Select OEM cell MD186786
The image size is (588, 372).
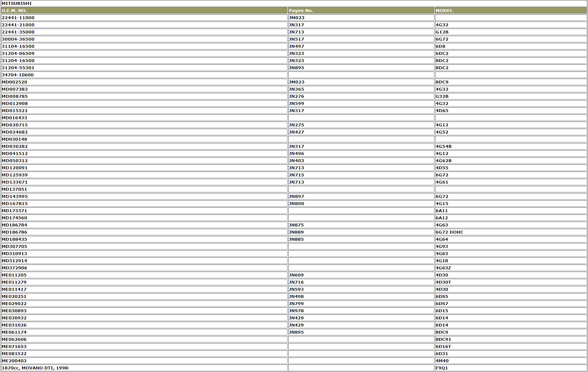click(x=144, y=232)
